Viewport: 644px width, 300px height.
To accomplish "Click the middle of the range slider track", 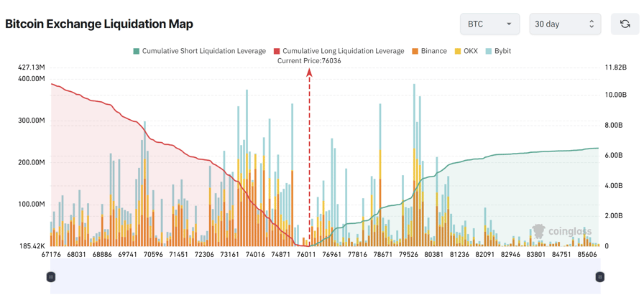I will click(325, 277).
